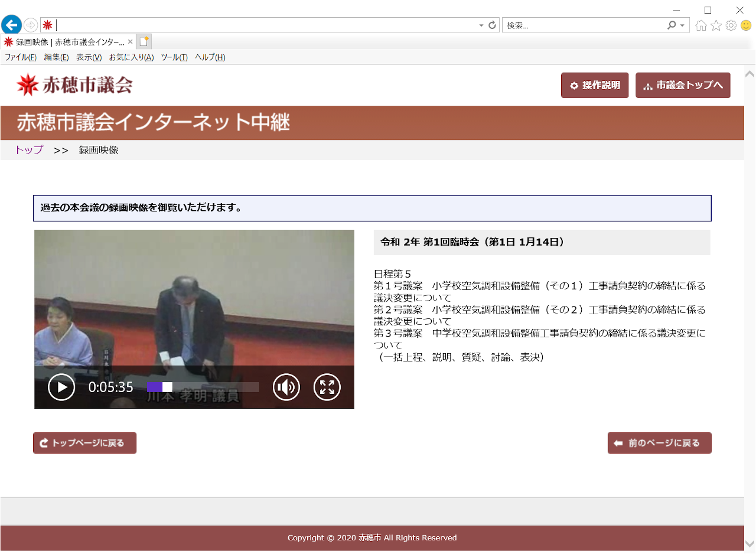This screenshot has height=554, width=756.
Task: Minimize the browser window
Action: click(x=677, y=9)
